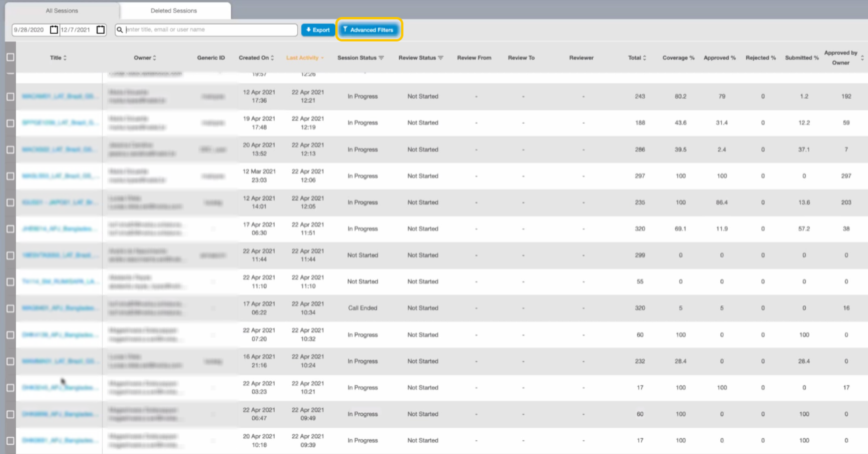Image resolution: width=868 pixels, height=454 pixels.
Task: Sort by Total column arrows
Action: point(645,58)
